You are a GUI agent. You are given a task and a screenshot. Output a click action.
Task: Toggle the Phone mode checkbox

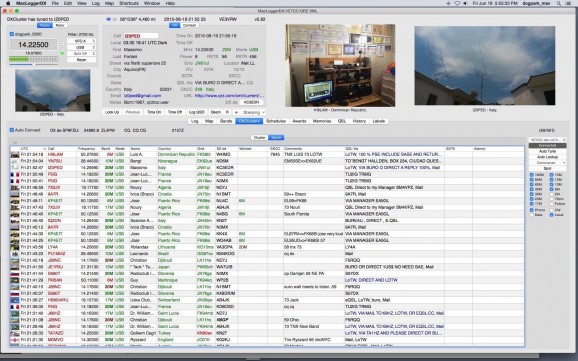532,210
